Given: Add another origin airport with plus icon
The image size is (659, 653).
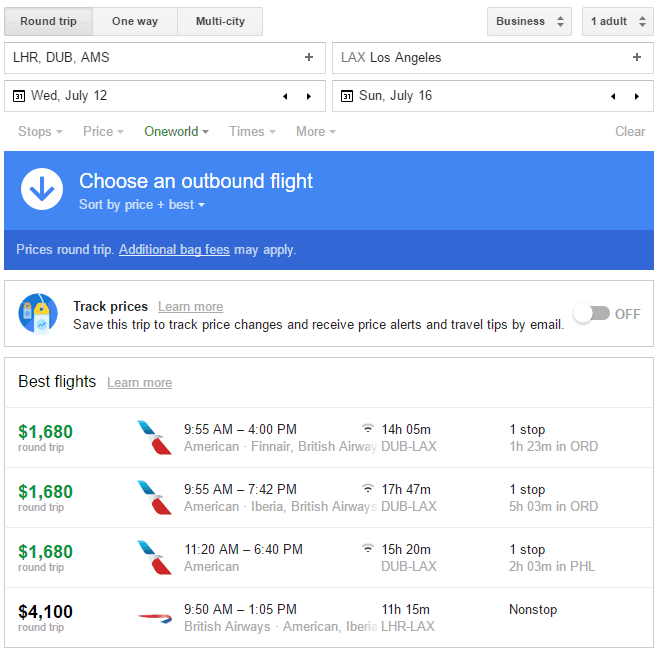Looking at the screenshot, I should (309, 57).
